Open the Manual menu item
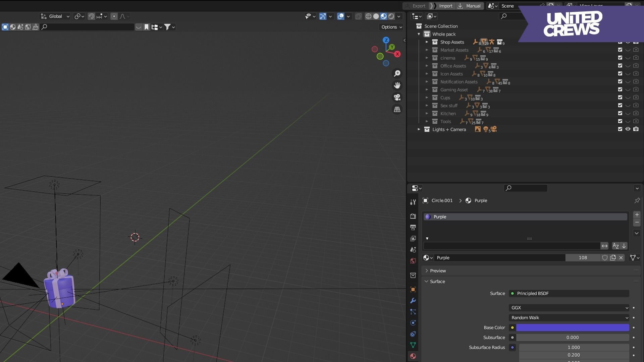The width and height of the screenshot is (644, 362). click(x=473, y=6)
